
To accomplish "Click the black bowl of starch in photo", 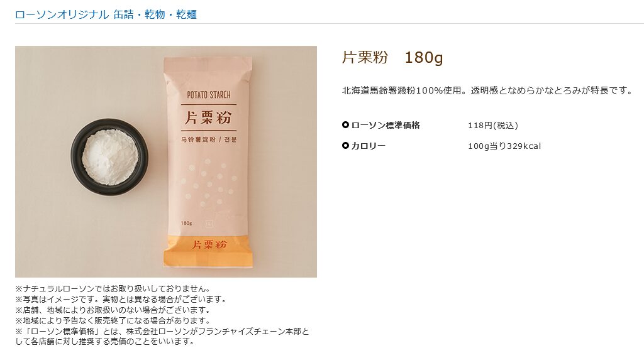I will pos(109,157).
